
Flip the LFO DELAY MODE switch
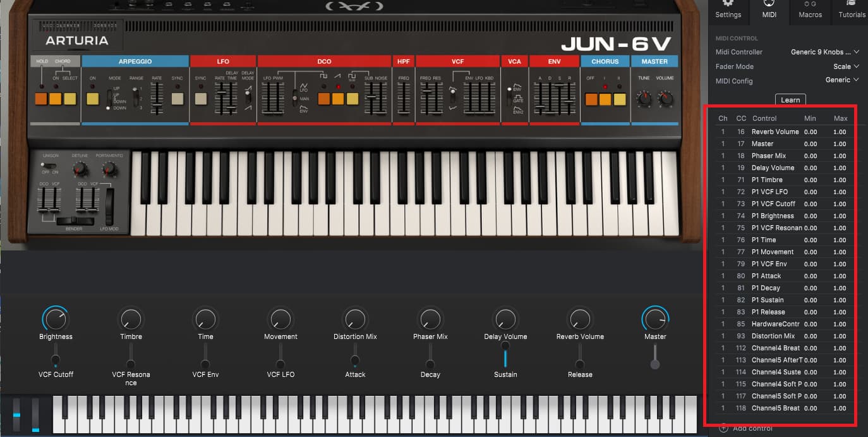point(248,97)
